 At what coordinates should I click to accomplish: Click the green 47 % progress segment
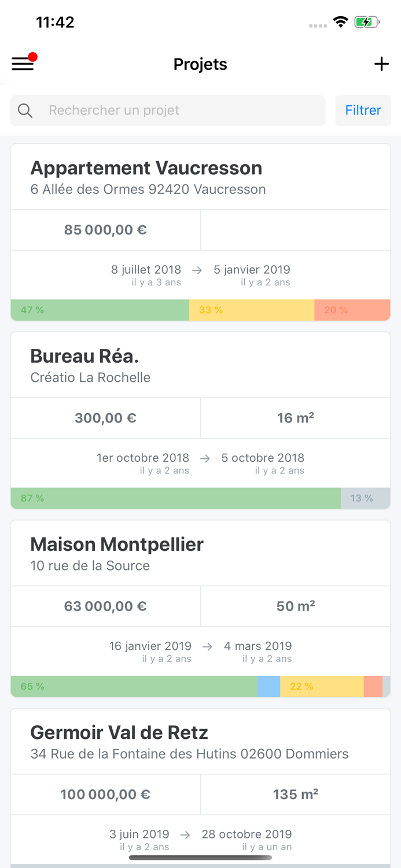coord(100,310)
